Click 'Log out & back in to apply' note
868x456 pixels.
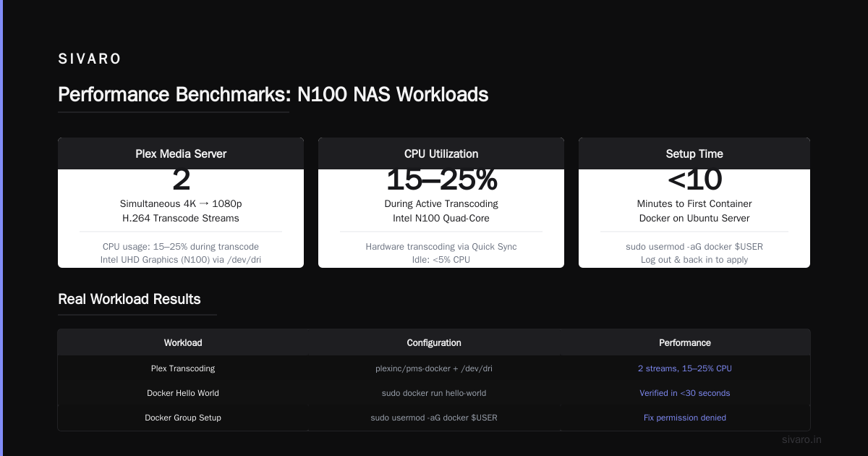click(x=694, y=259)
